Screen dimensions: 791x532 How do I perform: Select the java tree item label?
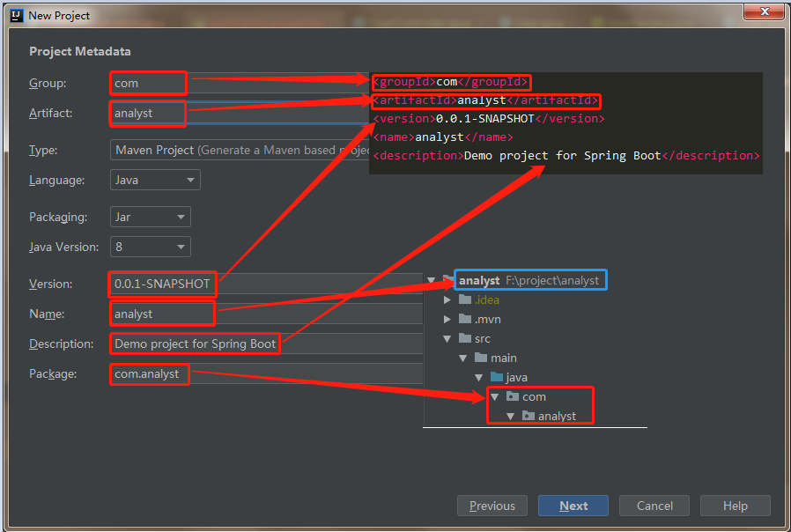[x=516, y=377]
